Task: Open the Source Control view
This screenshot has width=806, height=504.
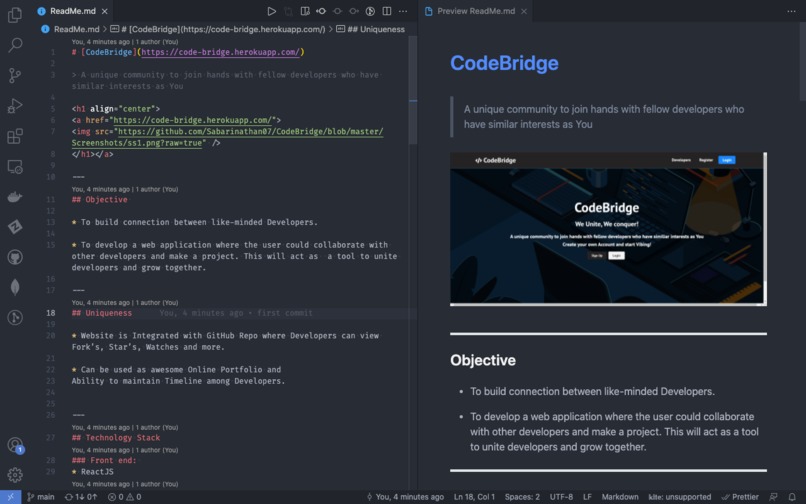Action: point(15,76)
